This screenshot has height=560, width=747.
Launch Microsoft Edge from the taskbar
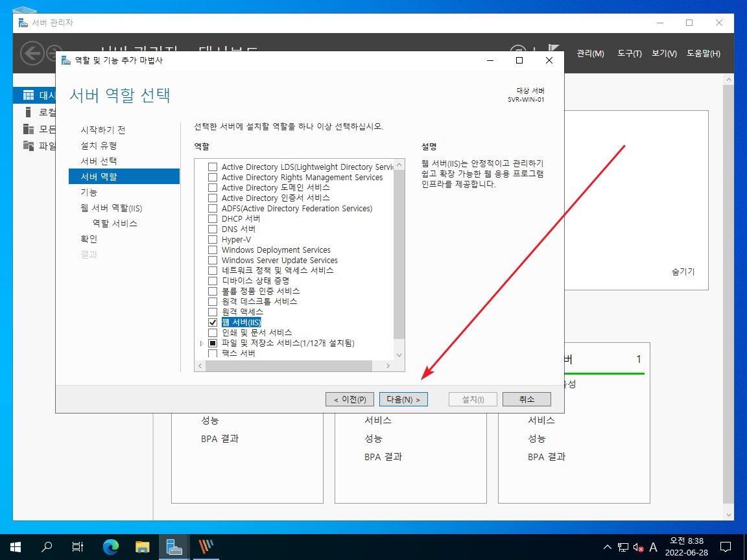pyautogui.click(x=111, y=546)
